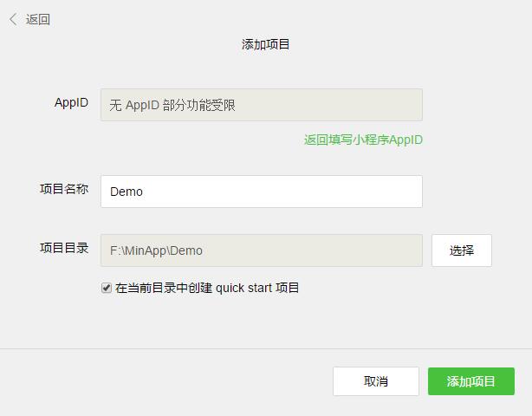
Task: Toggle the quick start project checkbox
Action: click(107, 288)
